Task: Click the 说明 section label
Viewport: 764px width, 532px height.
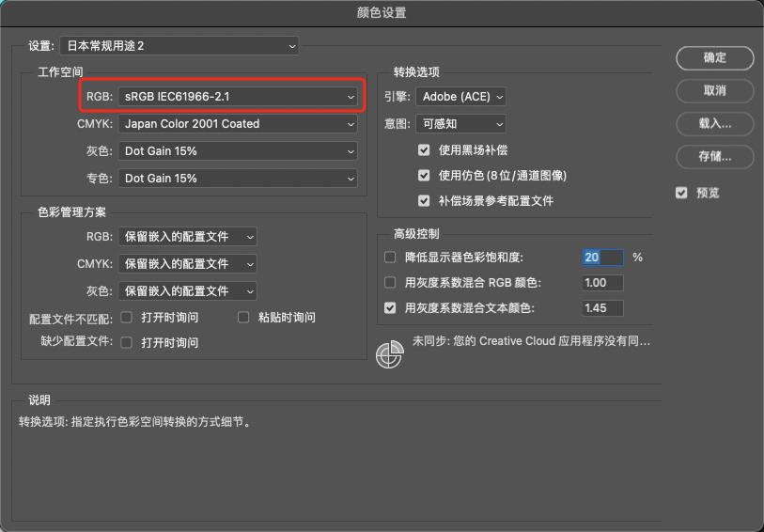Action: (39, 400)
